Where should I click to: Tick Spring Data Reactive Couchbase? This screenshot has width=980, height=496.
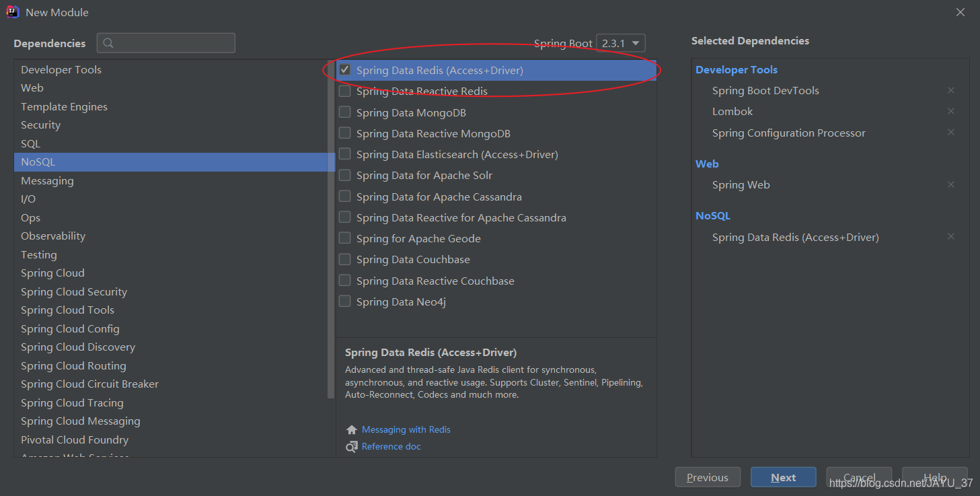tap(345, 280)
